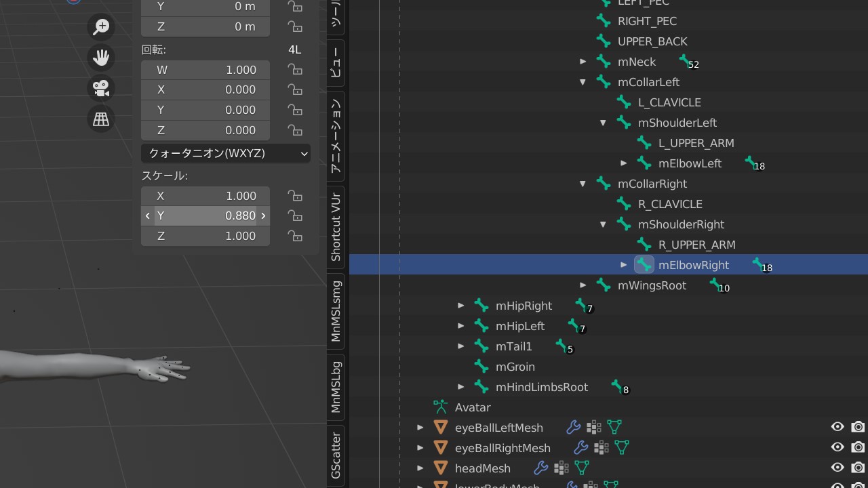
Task: Click scale Z value field
Action: (205, 236)
